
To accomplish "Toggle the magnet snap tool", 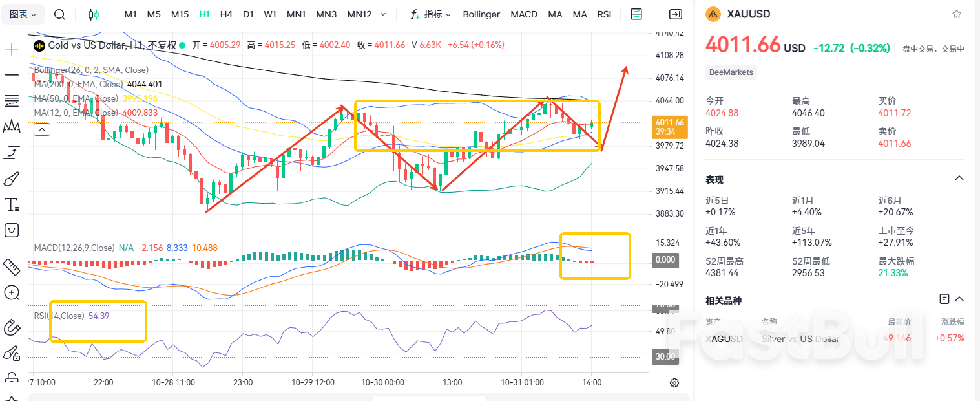I will (12, 327).
